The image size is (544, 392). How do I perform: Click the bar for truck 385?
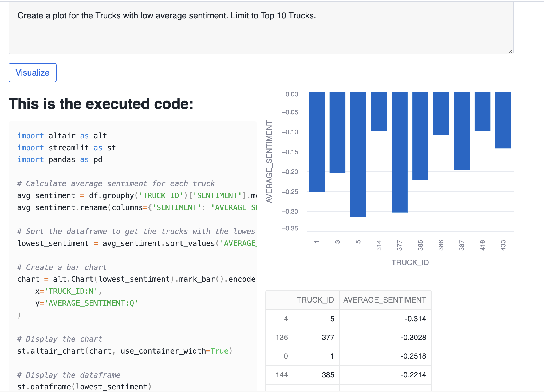point(420,136)
